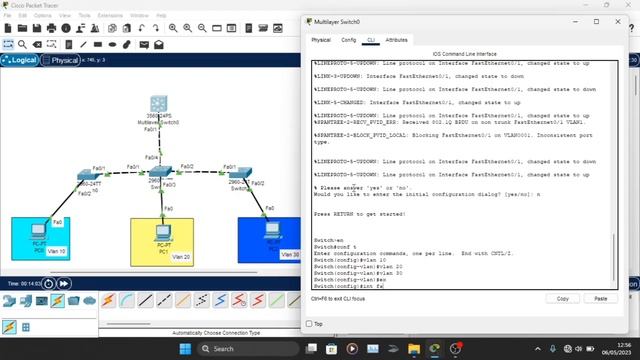The width and height of the screenshot is (640, 360).
Task: Pick the blue Coaxial cable
Action: point(220,300)
